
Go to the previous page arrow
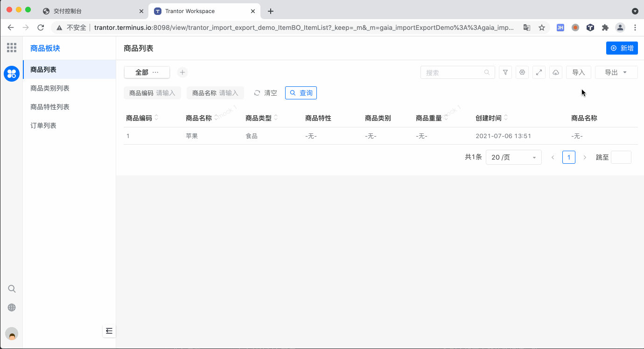click(553, 157)
